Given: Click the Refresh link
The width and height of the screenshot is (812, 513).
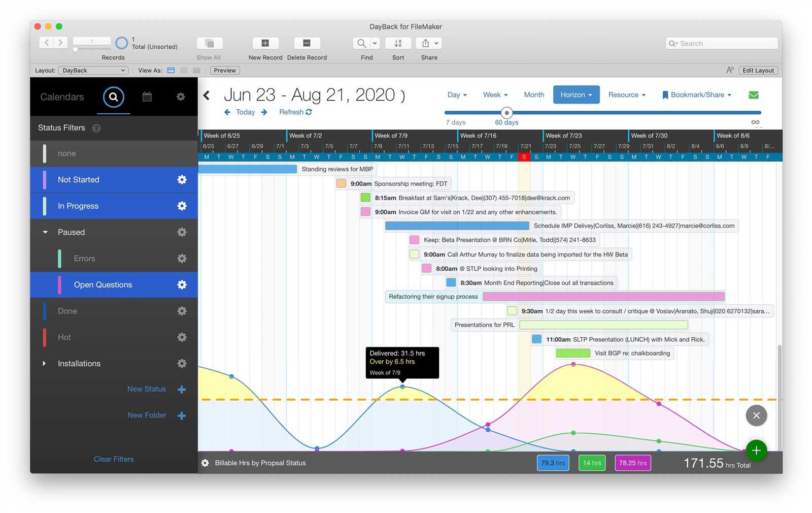Looking at the screenshot, I should click(x=295, y=112).
